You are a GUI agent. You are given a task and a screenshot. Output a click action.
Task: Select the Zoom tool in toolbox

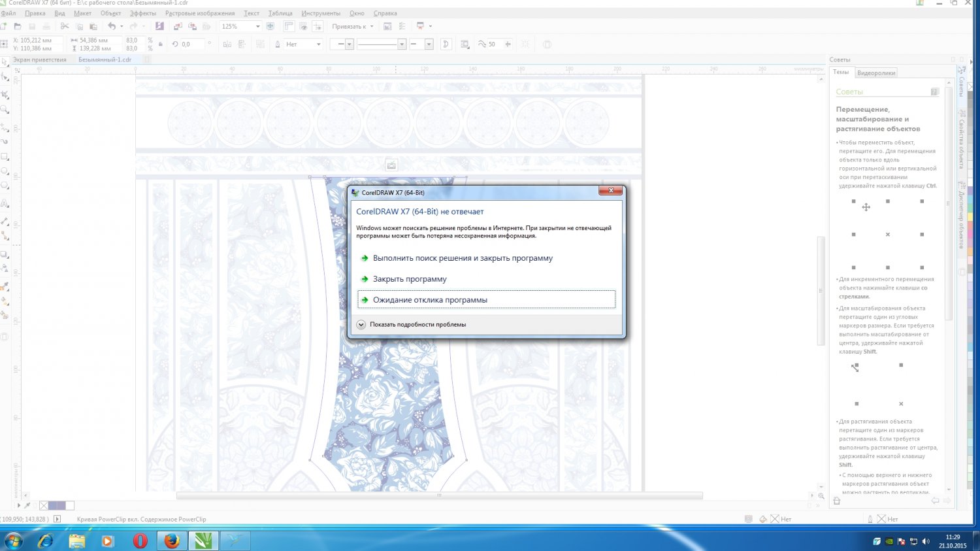pyautogui.click(x=5, y=110)
